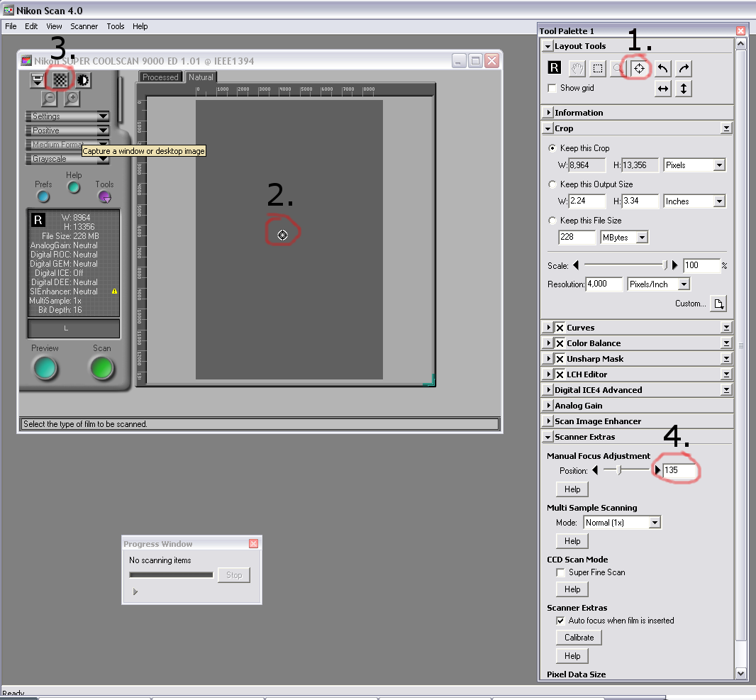Click the R icon in the info panel

click(x=38, y=221)
